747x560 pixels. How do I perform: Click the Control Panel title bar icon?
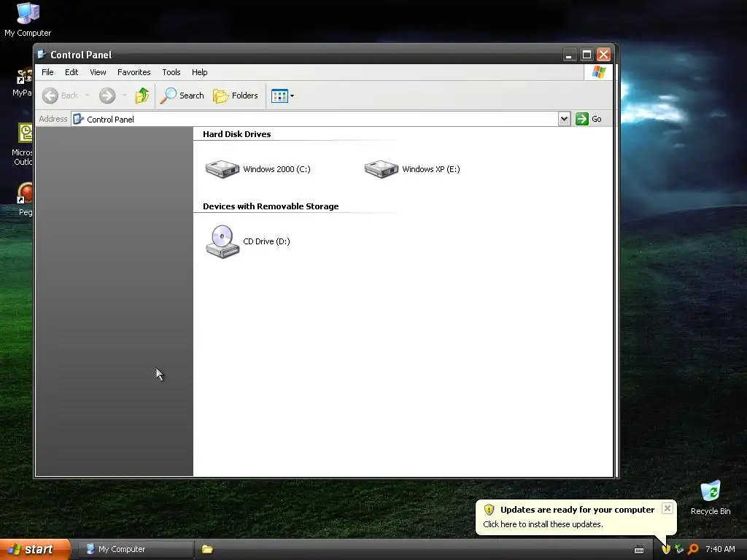point(42,54)
